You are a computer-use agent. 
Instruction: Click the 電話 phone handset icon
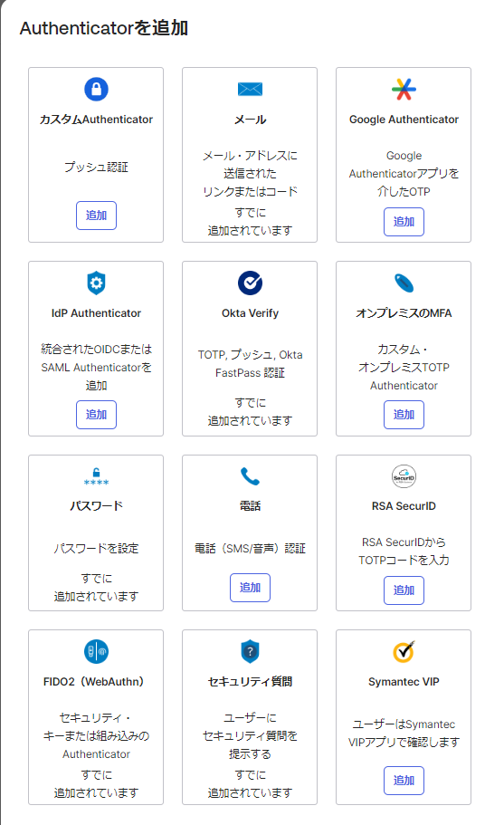click(250, 476)
